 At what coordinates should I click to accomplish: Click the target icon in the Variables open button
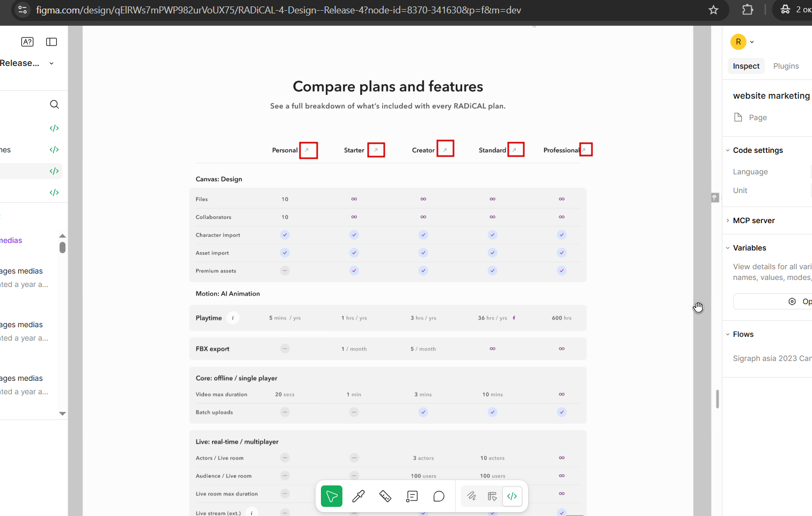(792, 301)
